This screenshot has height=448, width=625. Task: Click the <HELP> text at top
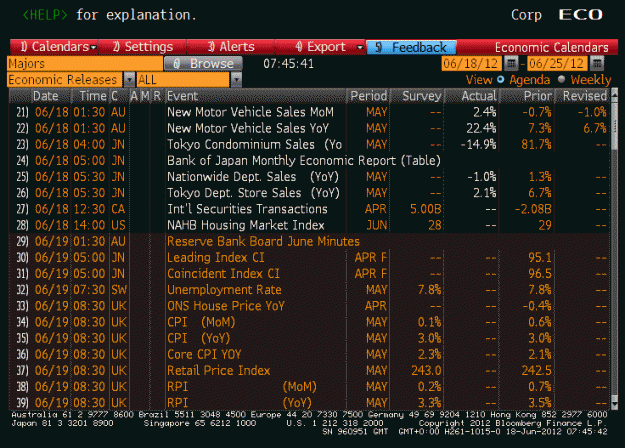pyautogui.click(x=45, y=15)
